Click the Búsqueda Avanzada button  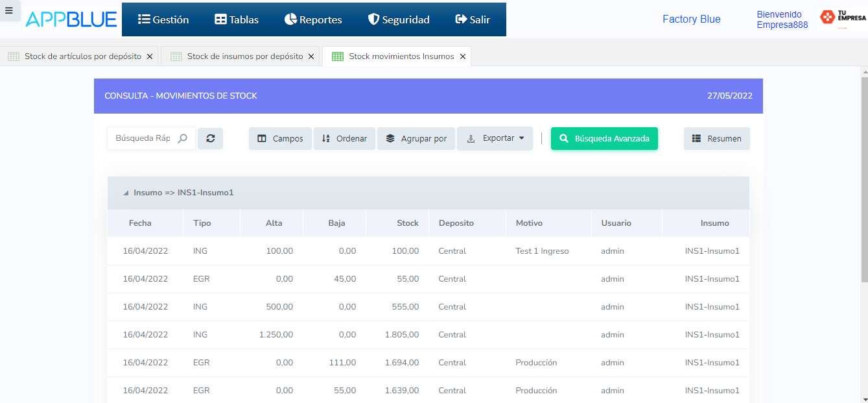[604, 138]
